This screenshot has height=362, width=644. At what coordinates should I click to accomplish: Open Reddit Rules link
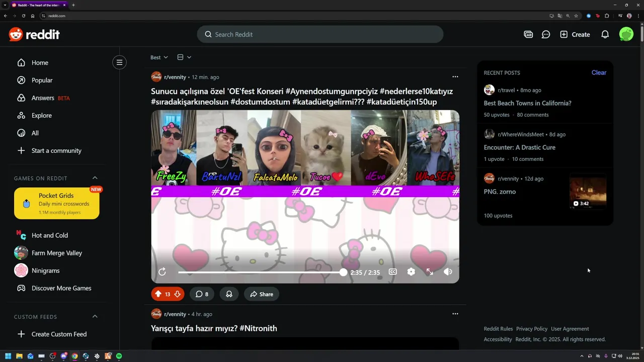click(498, 329)
